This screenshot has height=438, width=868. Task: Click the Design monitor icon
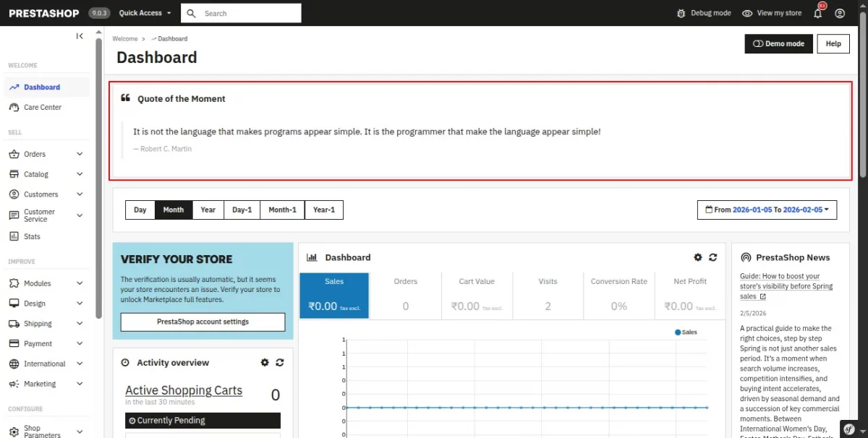point(14,304)
